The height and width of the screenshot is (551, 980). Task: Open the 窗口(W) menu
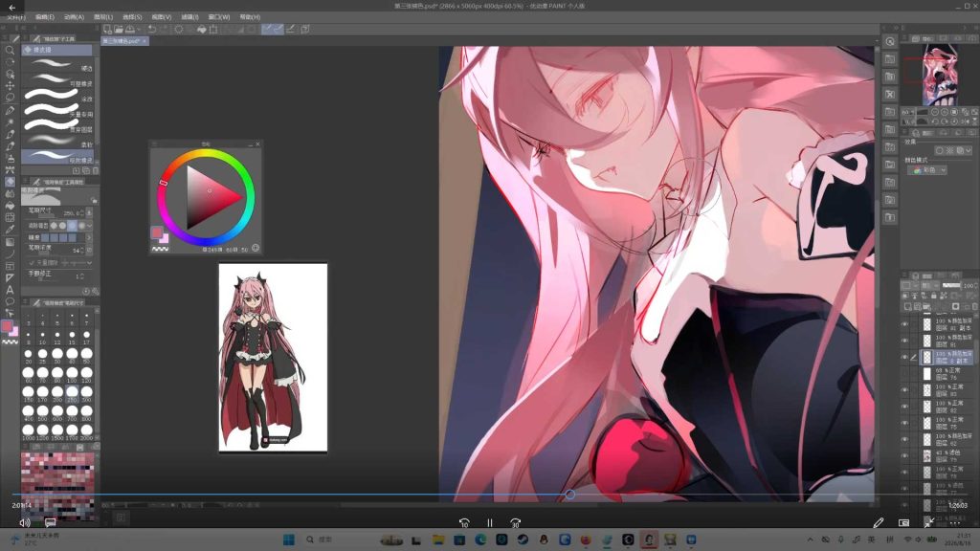[219, 17]
